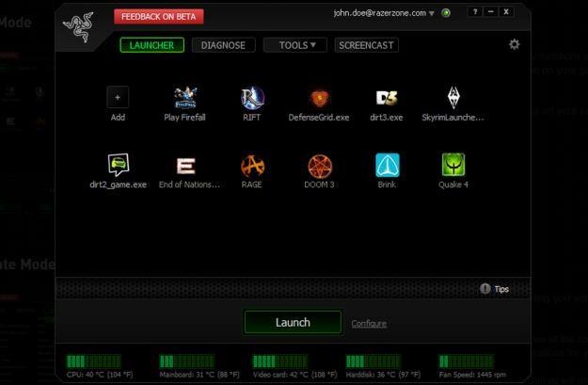Choose the DefenseGrid.exe icon
Image resolution: width=588 pixels, height=385 pixels.
point(319,98)
